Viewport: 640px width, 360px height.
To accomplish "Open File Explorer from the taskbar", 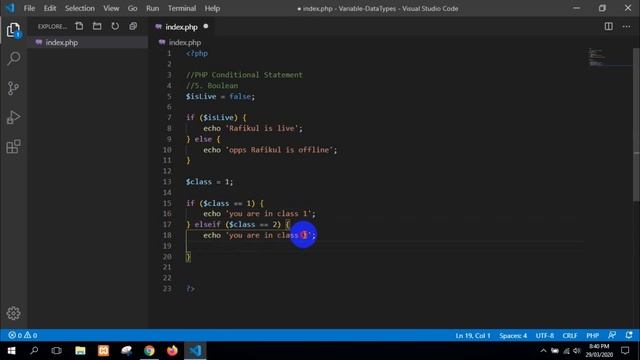I will pyautogui.click(x=80, y=351).
